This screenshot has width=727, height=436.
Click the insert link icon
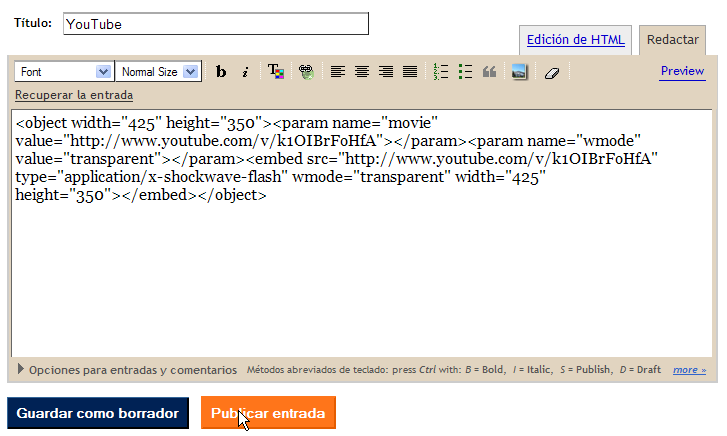coord(306,72)
